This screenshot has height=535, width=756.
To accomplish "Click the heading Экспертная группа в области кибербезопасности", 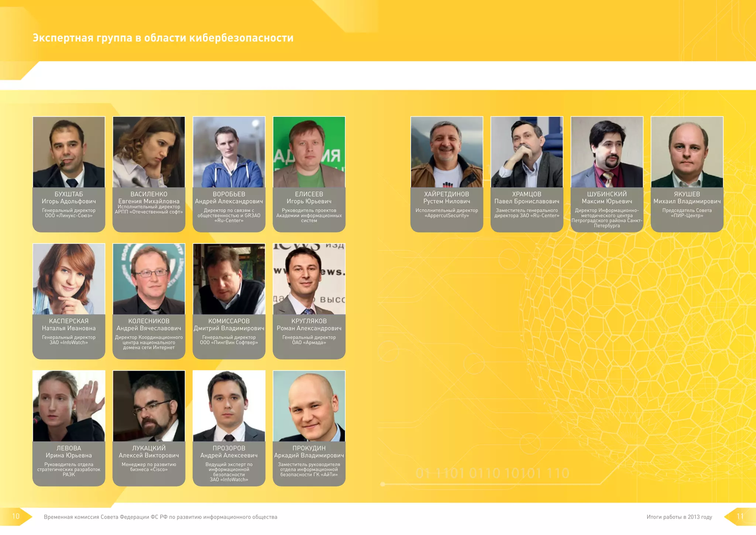I will point(163,38).
